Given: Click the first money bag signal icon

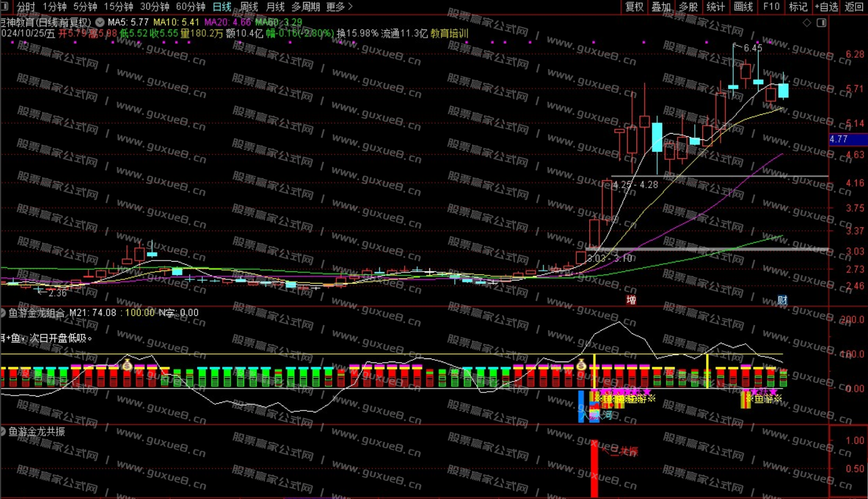Looking at the screenshot, I should (x=127, y=364).
